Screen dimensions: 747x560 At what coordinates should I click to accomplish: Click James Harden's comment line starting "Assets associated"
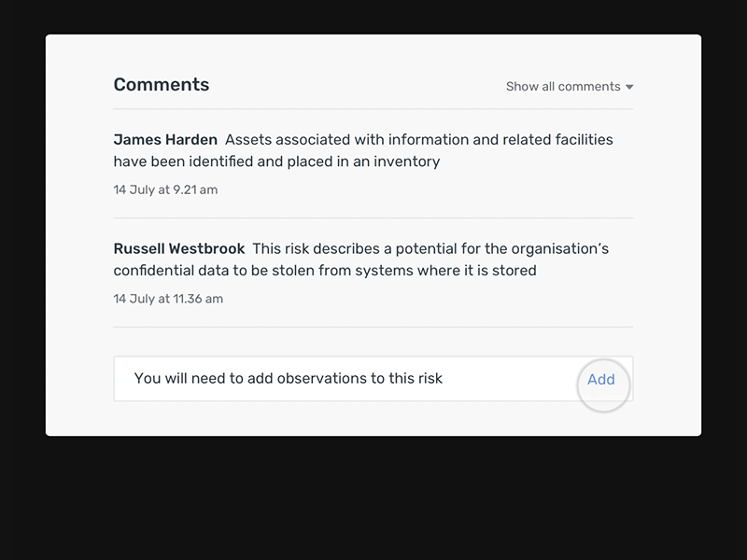click(418, 140)
